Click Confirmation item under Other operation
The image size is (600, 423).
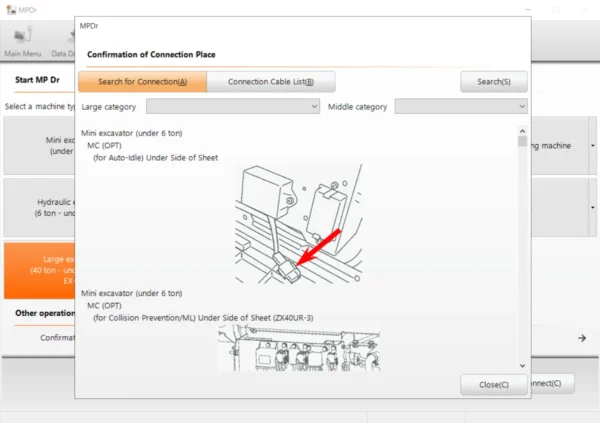(57, 338)
